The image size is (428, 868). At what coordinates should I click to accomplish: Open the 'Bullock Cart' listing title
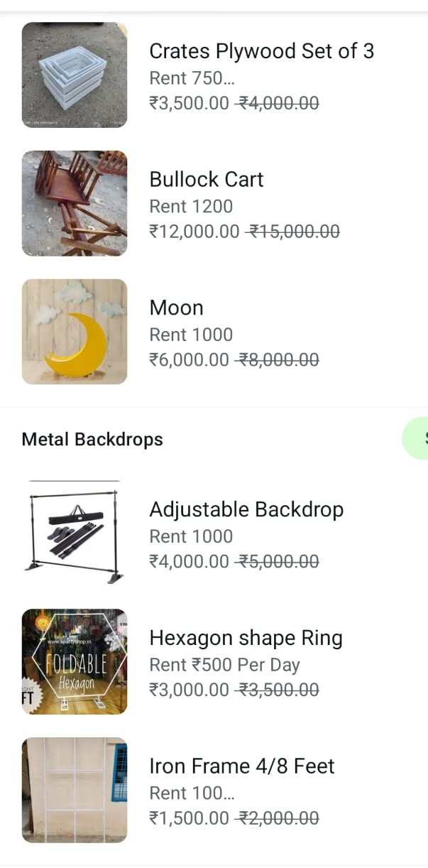(206, 180)
